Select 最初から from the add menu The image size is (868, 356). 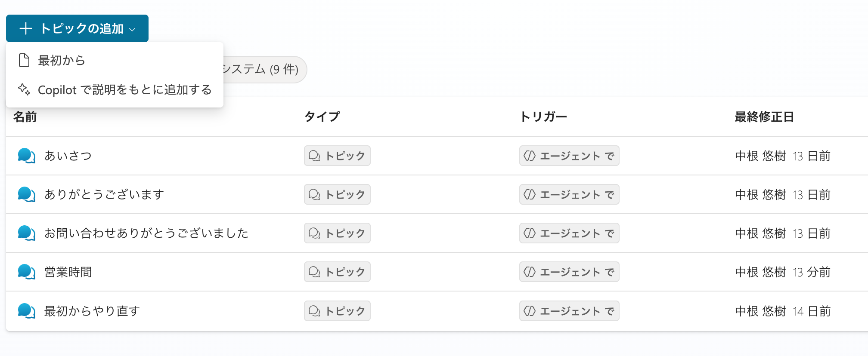[62, 60]
